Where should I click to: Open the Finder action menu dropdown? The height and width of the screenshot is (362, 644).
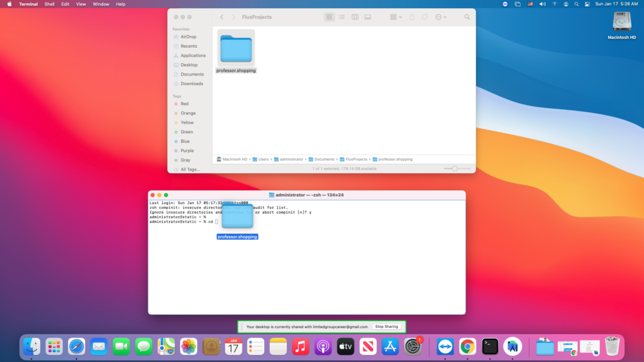[441, 17]
